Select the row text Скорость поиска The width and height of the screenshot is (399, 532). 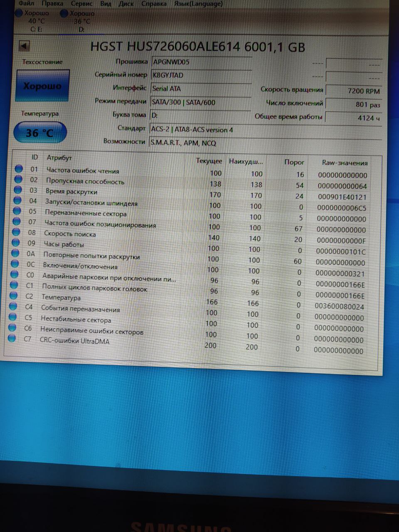70,234
